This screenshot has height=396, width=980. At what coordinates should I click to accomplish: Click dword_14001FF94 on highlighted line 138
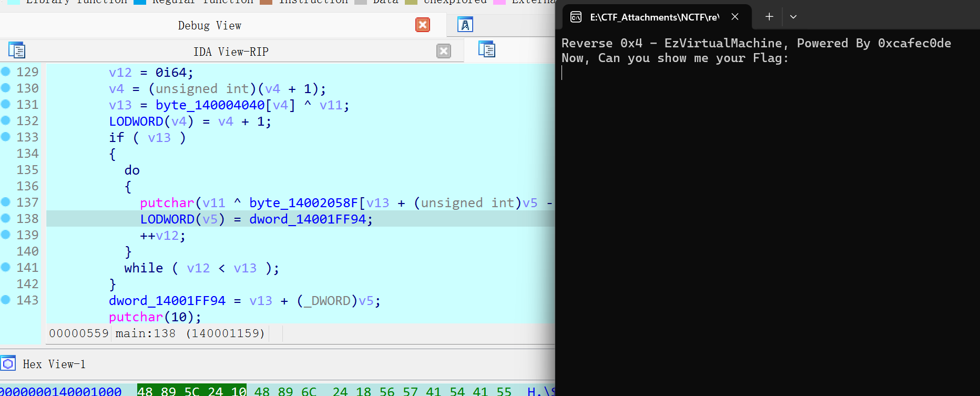click(x=307, y=219)
